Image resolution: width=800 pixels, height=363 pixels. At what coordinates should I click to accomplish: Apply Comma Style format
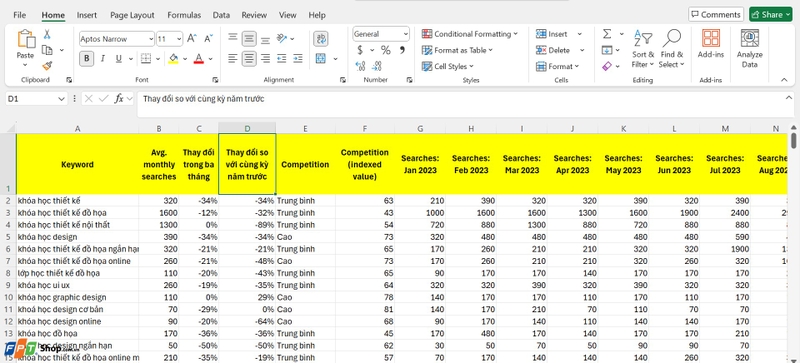click(x=402, y=50)
